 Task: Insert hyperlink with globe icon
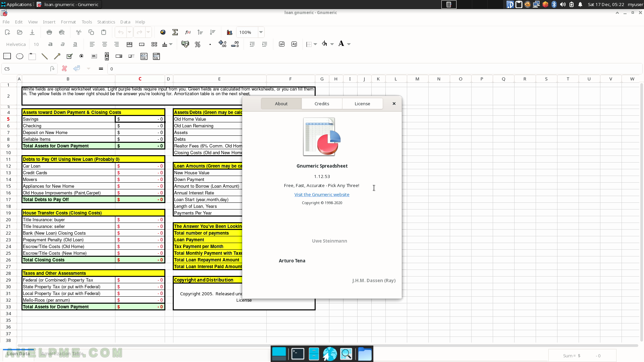pos(163,32)
